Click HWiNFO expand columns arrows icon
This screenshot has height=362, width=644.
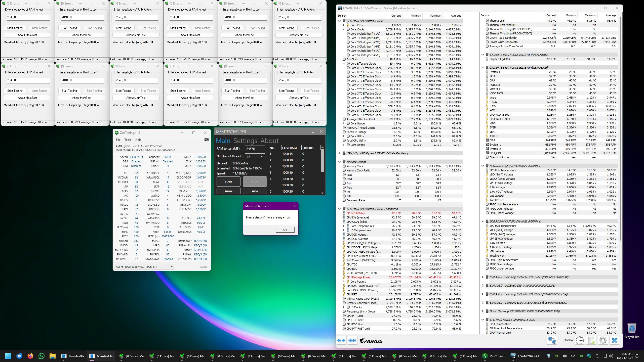341,341
